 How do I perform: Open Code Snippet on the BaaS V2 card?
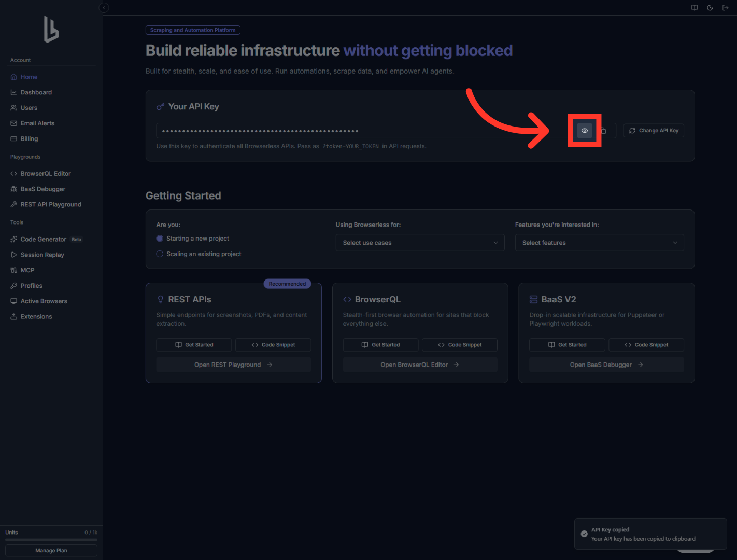tap(646, 345)
